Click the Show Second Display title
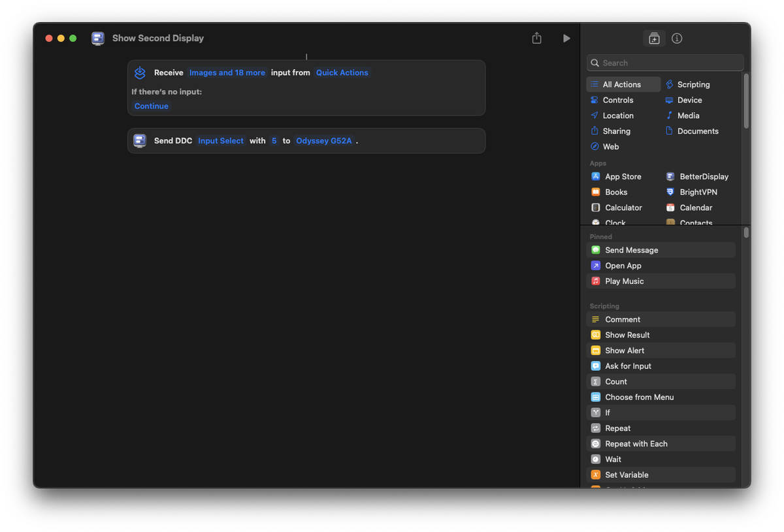This screenshot has width=784, height=532. (x=158, y=39)
